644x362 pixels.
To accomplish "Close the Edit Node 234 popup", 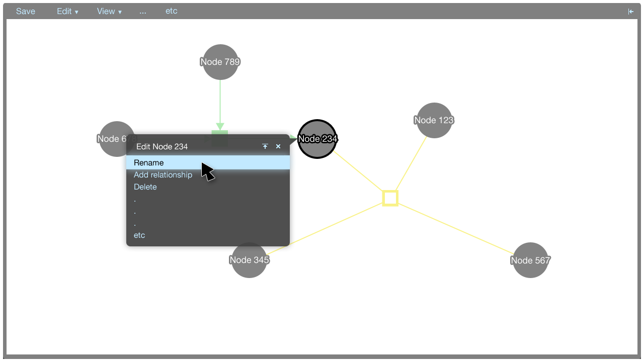I will 278,146.
